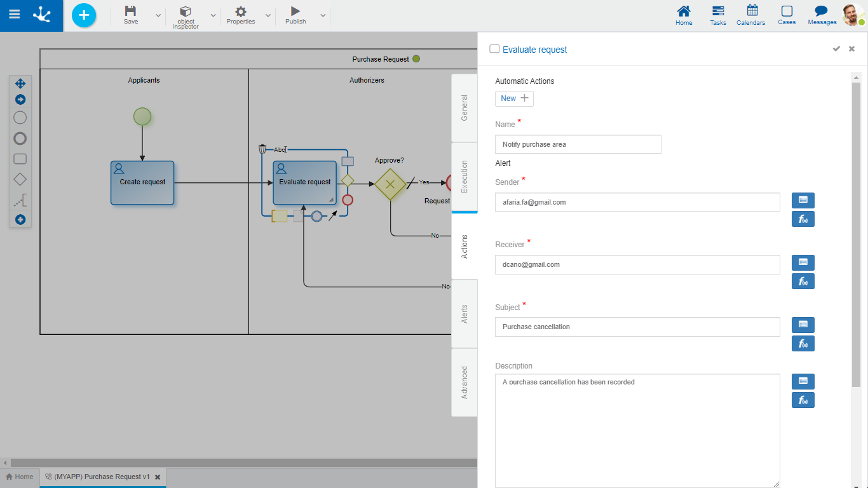Switch to the General side tab
The width and height of the screenshot is (868, 488).
[465, 108]
